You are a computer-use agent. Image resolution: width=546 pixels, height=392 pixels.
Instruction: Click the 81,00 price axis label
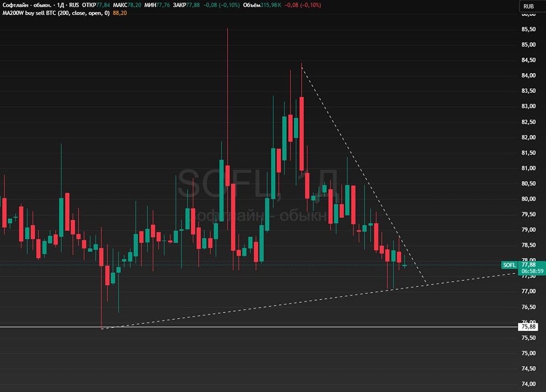[x=529, y=168]
